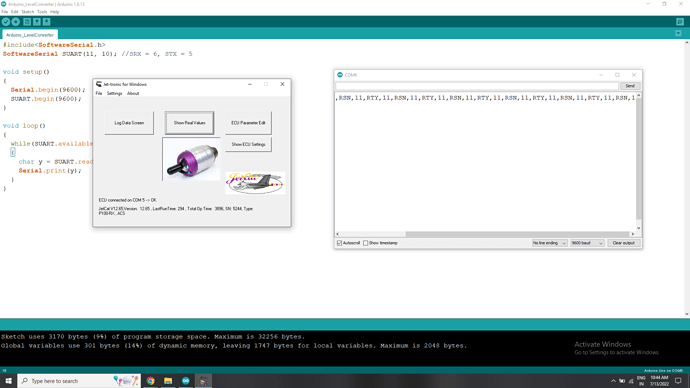Click the Arduino editor scroll up arrow

coord(687,43)
